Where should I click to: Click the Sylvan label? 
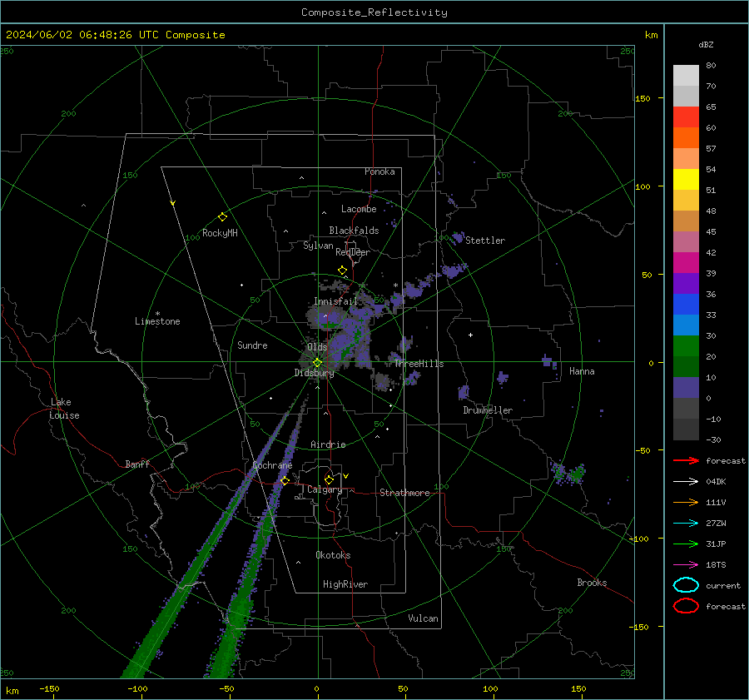point(318,246)
